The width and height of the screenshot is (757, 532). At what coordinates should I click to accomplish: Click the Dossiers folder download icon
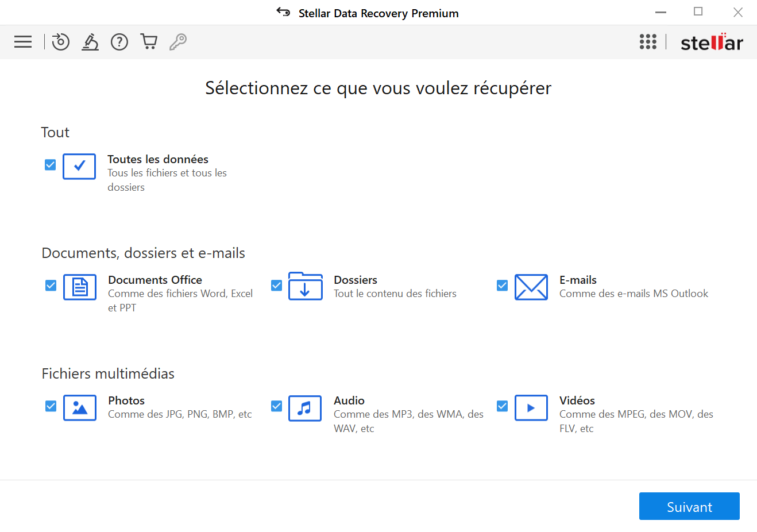click(x=305, y=287)
